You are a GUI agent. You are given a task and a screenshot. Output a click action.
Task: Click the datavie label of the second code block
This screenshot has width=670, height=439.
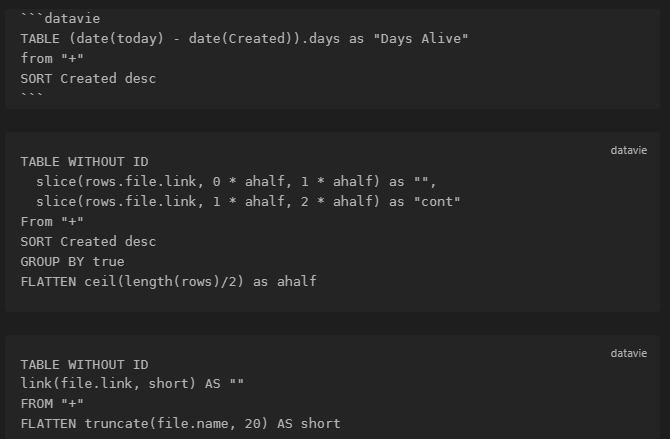pyautogui.click(x=628, y=150)
